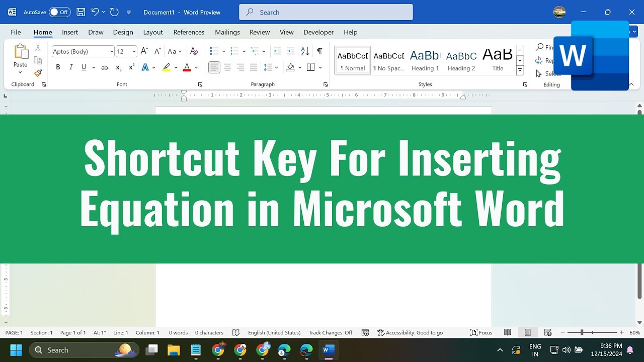Viewport: 644px width, 362px height.
Task: Decrease font size with the shrink icon
Action: (x=157, y=51)
